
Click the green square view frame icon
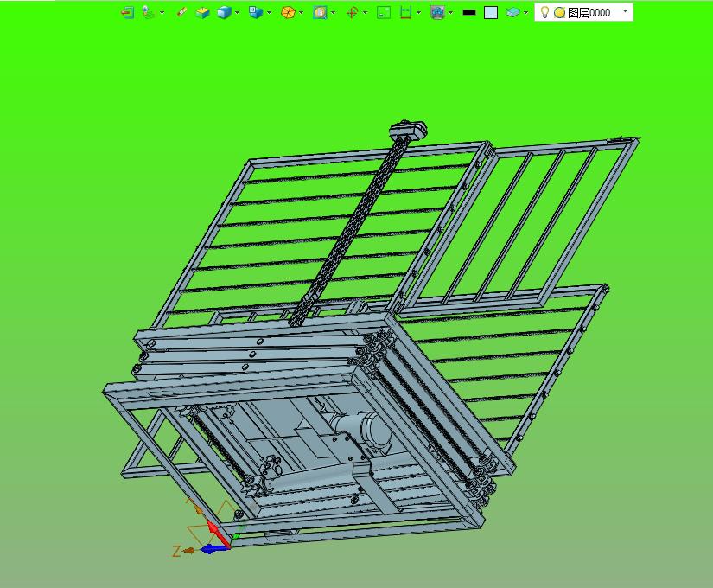[x=384, y=13]
